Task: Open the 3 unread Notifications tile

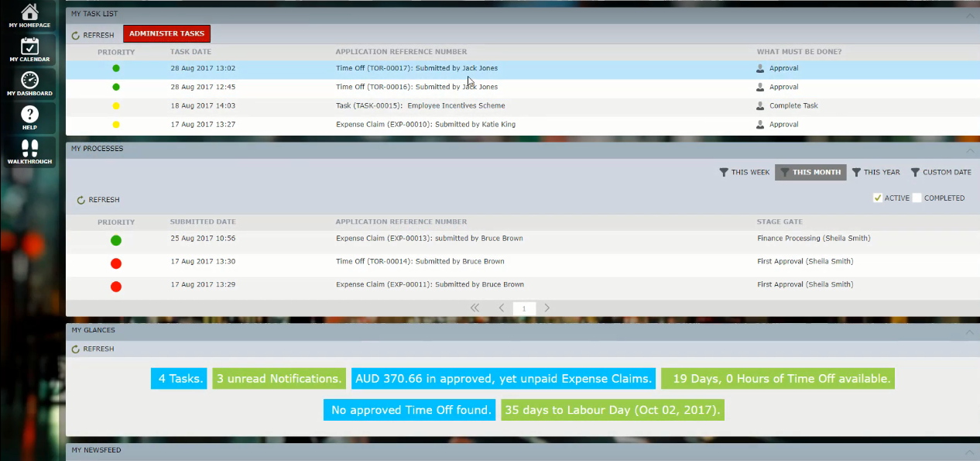Action: (279, 379)
